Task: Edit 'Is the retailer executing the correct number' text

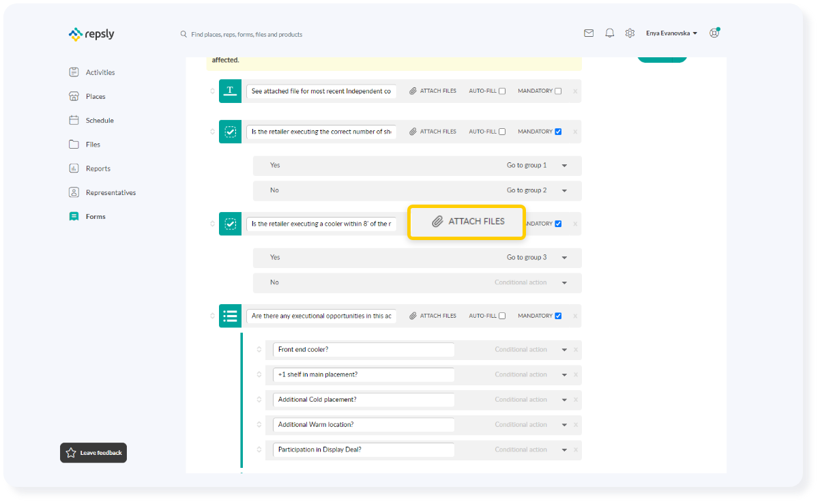Action: click(x=321, y=132)
